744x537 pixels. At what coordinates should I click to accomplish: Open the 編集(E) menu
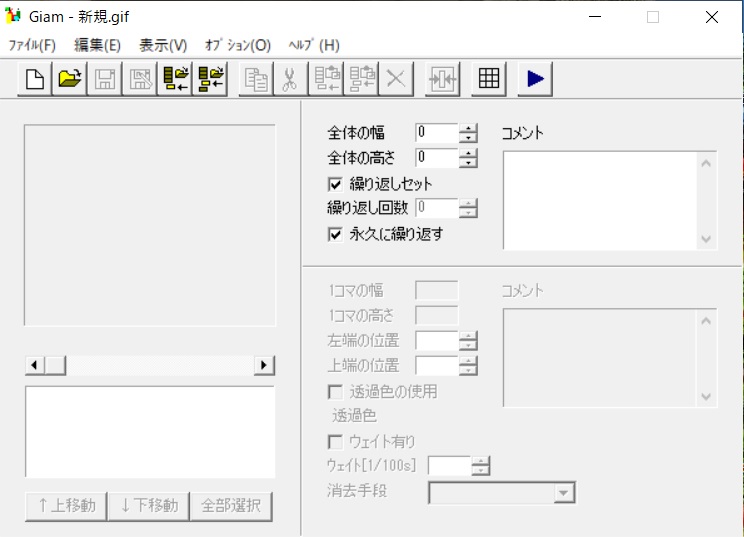click(x=97, y=46)
